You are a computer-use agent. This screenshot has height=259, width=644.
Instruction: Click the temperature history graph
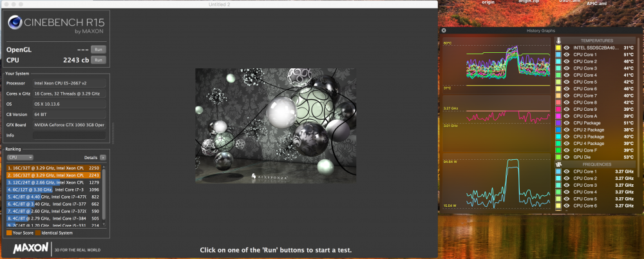496,64
